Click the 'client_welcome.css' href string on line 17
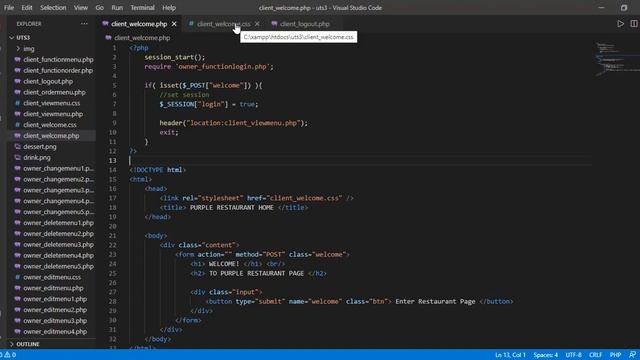 point(304,198)
